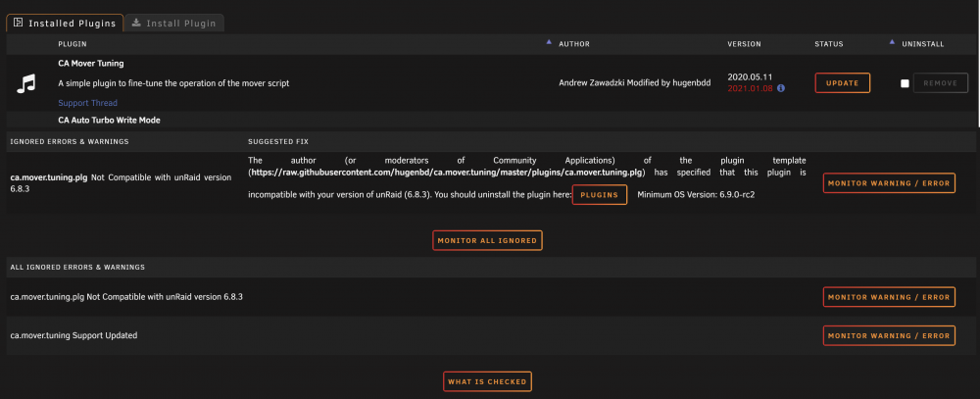Click the sort arrow beside the AUTHOR header

549,42
